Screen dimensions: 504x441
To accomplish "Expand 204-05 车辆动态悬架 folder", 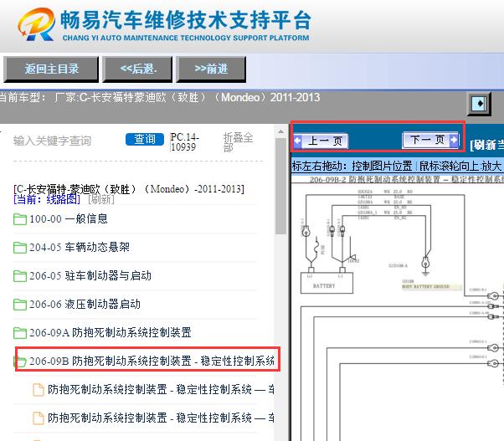I will 79,248.
